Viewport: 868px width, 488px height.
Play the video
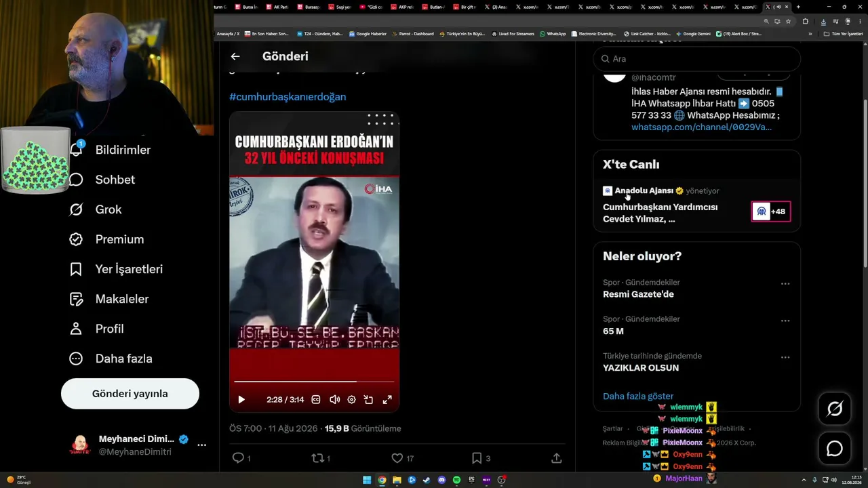click(241, 400)
